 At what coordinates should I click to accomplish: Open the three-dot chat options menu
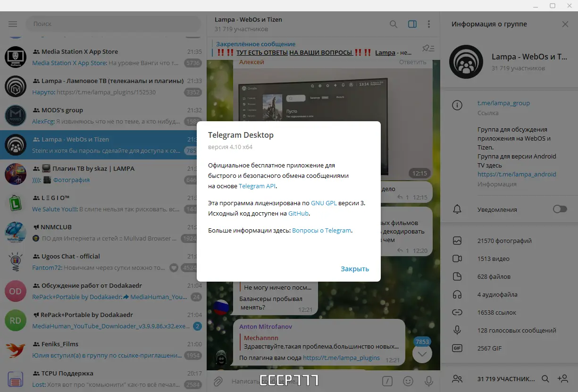pos(429,24)
